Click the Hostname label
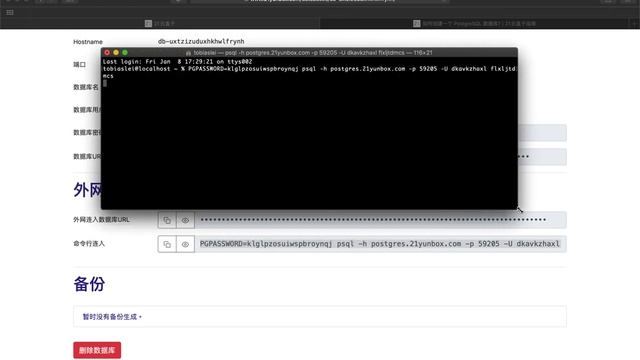The image size is (640, 360). pyautogui.click(x=88, y=42)
